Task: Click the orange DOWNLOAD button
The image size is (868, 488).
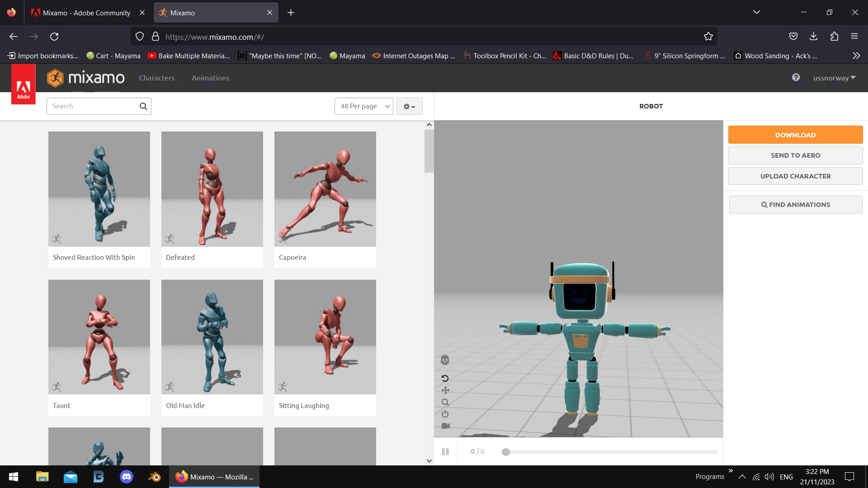Action: click(x=795, y=135)
